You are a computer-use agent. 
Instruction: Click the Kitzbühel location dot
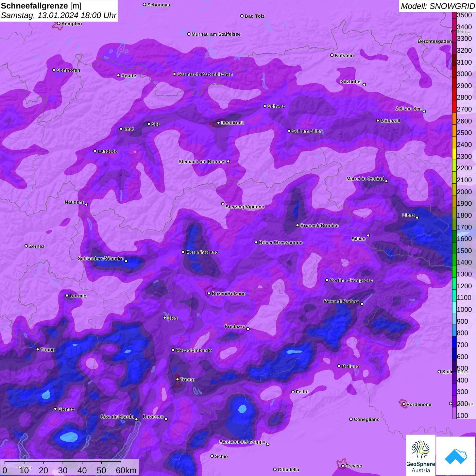point(364,84)
